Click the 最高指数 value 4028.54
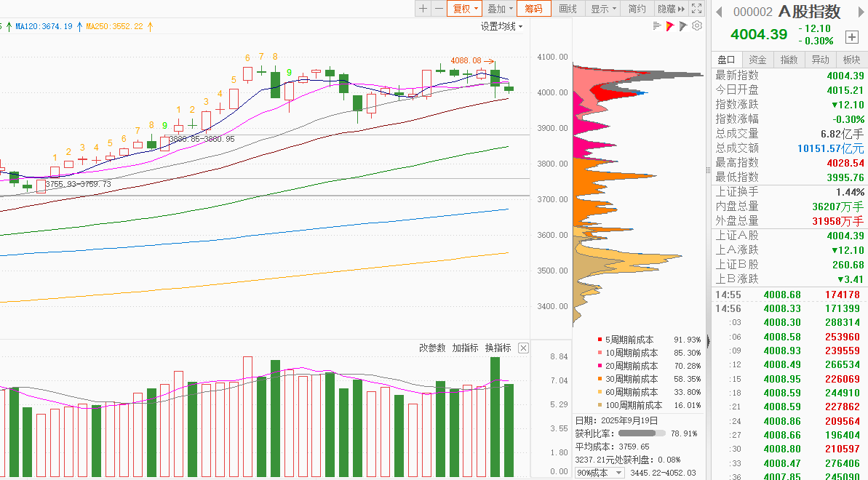 pos(845,163)
